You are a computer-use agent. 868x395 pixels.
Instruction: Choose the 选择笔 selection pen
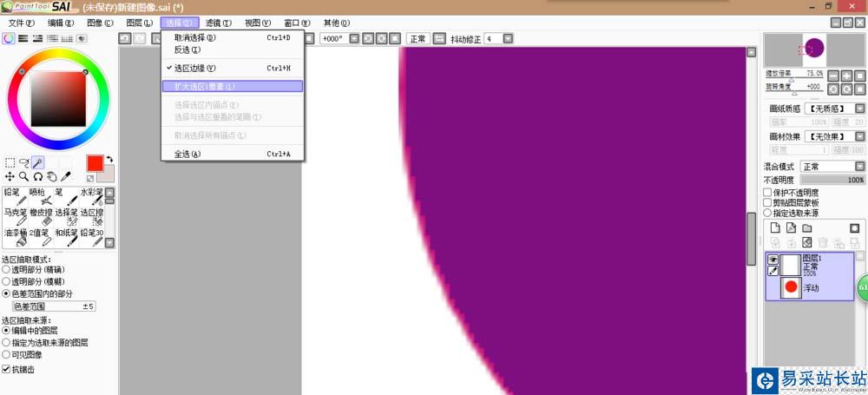[x=67, y=217]
